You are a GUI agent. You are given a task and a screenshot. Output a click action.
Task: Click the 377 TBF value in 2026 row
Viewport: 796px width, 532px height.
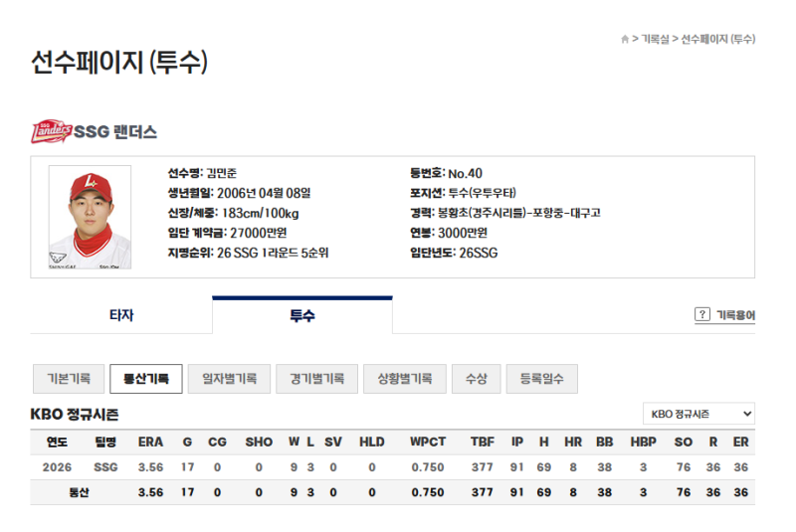point(483,467)
